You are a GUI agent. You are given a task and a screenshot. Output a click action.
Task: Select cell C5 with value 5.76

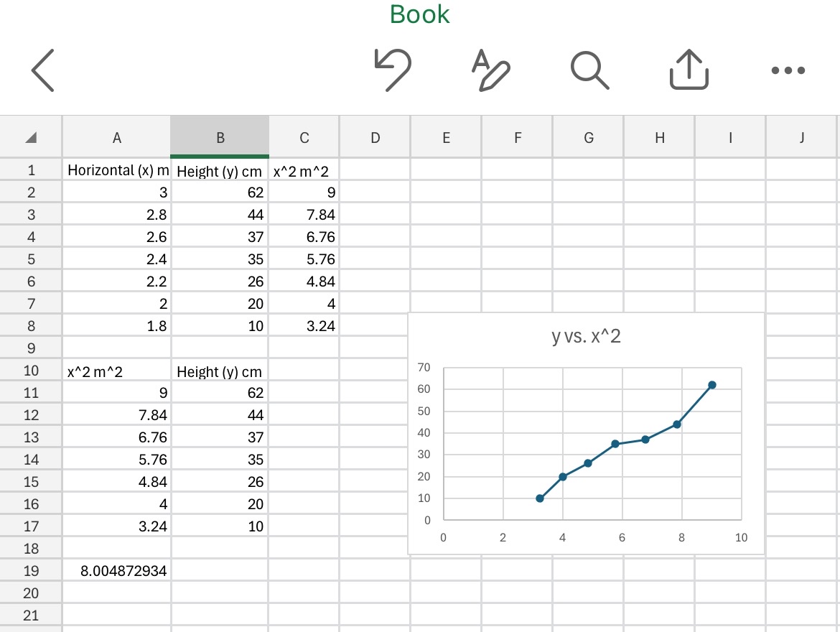[304, 259]
